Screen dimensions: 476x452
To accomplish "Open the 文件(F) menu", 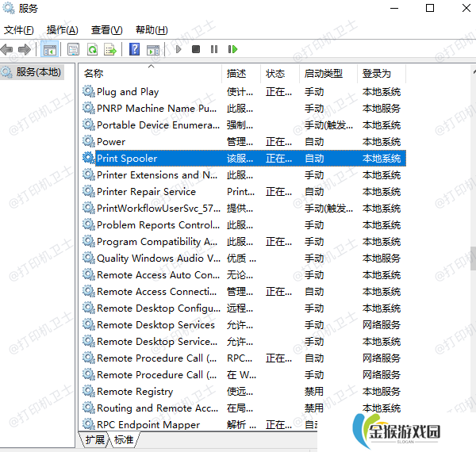I will tap(18, 29).
